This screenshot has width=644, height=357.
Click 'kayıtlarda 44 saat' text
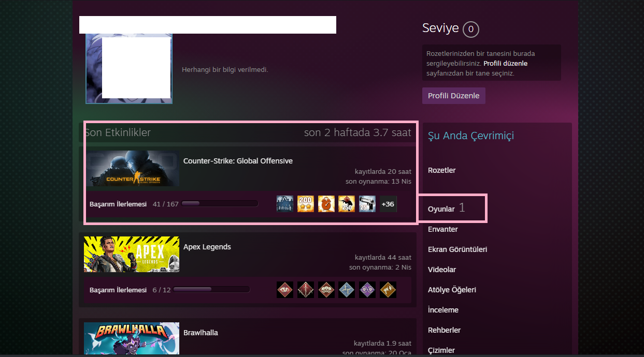pyautogui.click(x=383, y=257)
